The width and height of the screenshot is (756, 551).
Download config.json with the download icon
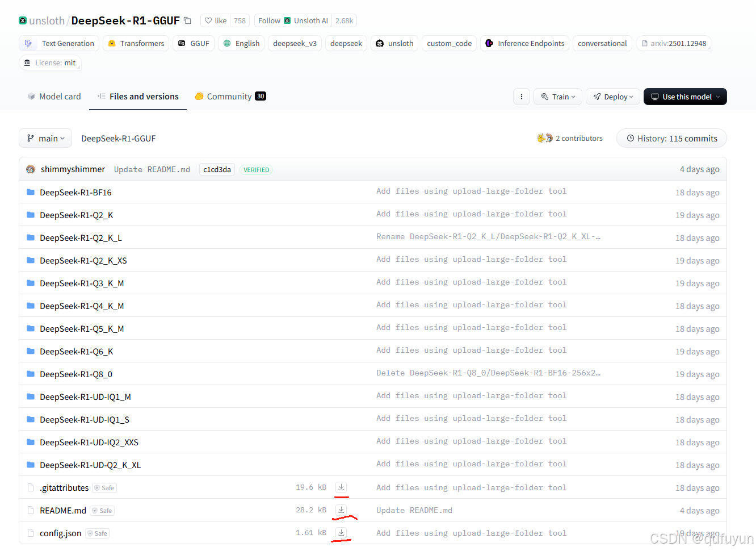tap(341, 533)
